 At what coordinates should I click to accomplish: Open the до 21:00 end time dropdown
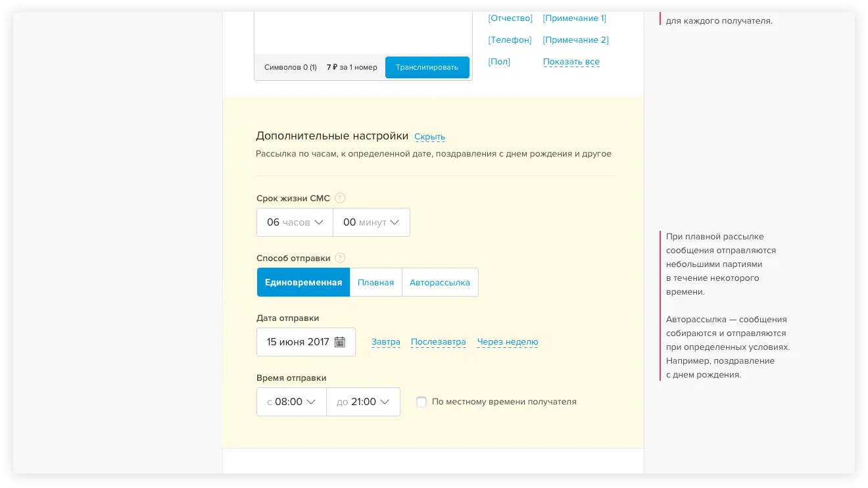364,402
